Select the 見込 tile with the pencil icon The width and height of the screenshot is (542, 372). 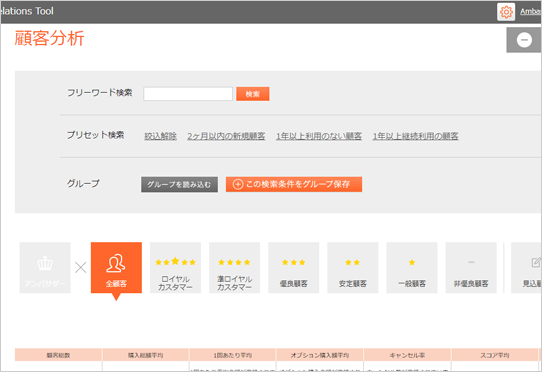(526, 268)
